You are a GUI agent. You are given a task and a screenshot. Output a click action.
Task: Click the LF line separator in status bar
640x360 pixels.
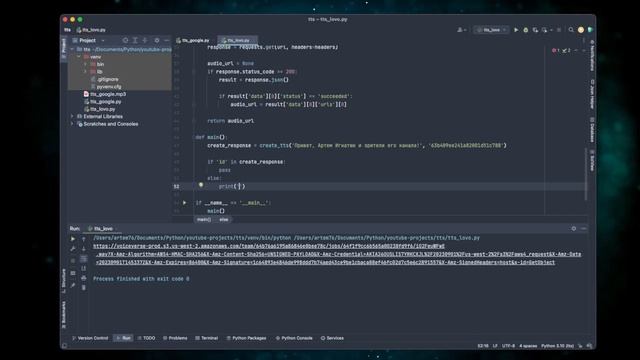pos(495,346)
